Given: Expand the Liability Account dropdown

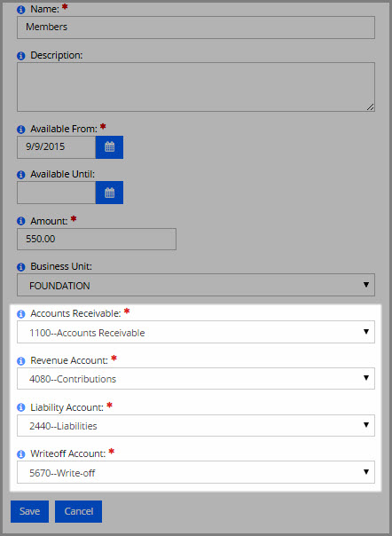Looking at the screenshot, I should [196, 426].
